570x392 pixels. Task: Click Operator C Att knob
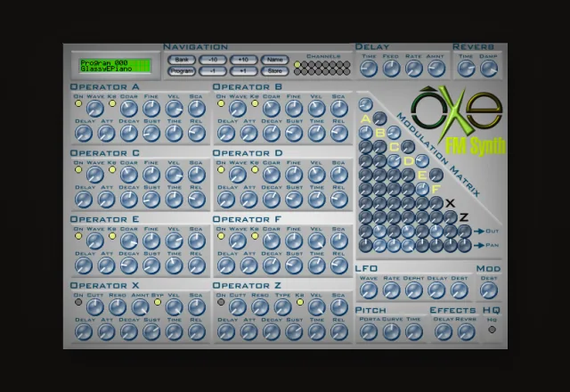(106, 200)
